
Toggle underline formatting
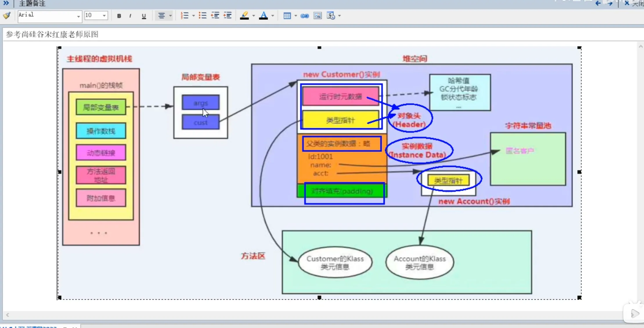(x=144, y=16)
